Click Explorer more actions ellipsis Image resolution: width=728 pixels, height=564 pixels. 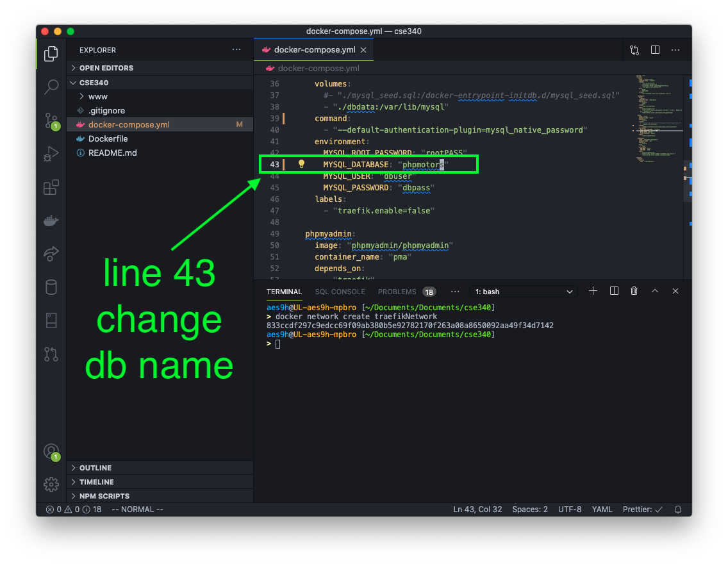236,49
